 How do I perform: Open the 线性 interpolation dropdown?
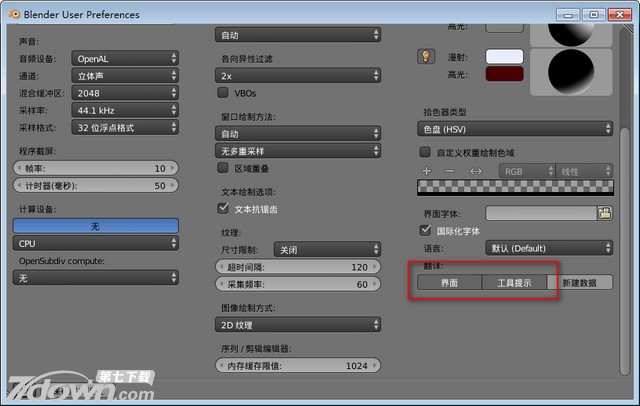click(x=584, y=171)
